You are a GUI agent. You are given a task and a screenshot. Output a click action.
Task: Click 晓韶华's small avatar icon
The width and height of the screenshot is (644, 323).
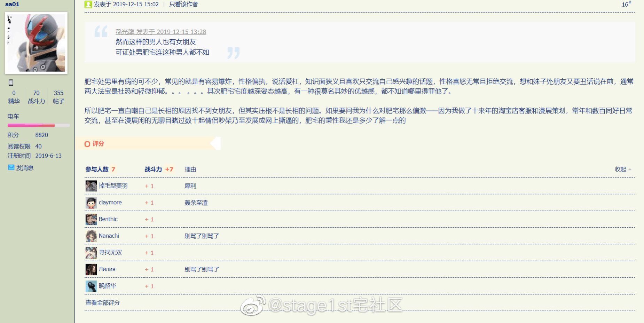91,286
